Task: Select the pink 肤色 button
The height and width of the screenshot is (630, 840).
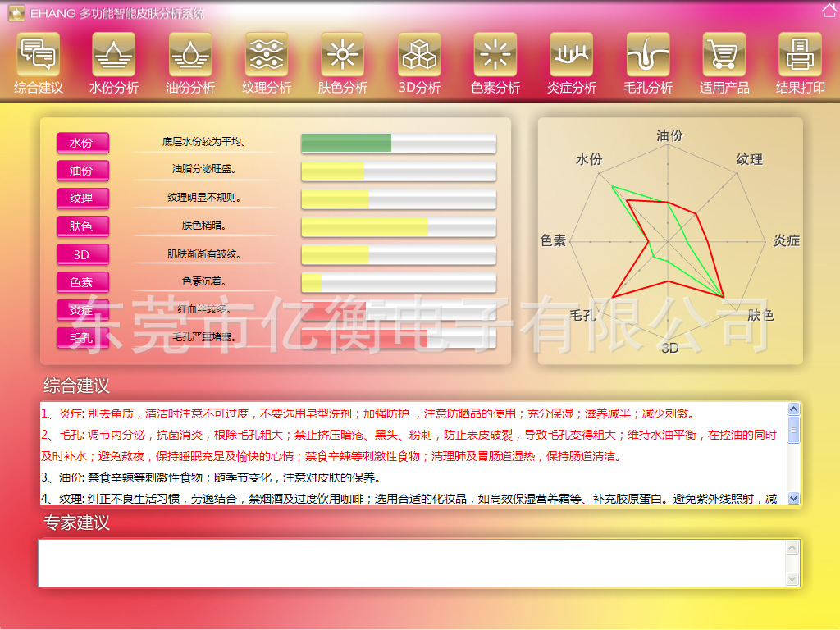Action: (x=82, y=226)
